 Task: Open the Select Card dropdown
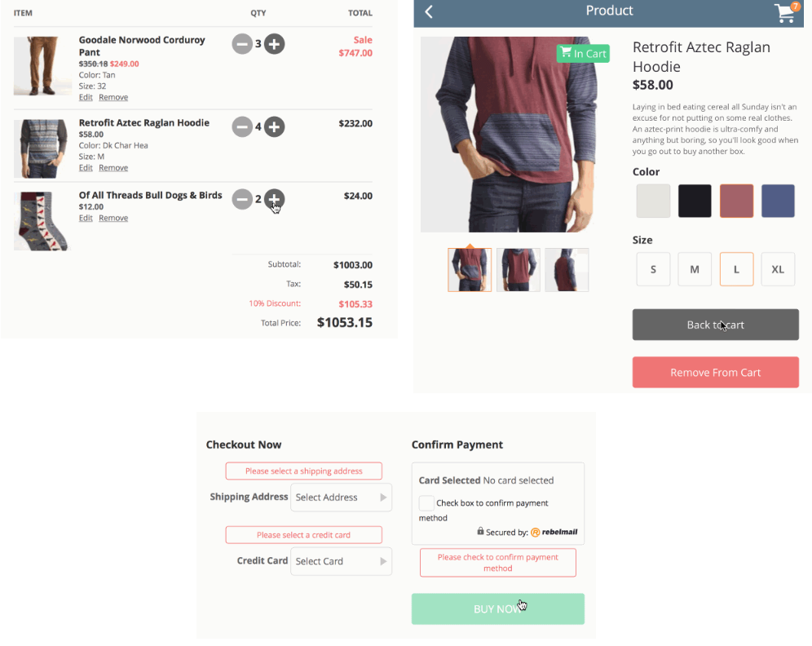pyautogui.click(x=342, y=561)
